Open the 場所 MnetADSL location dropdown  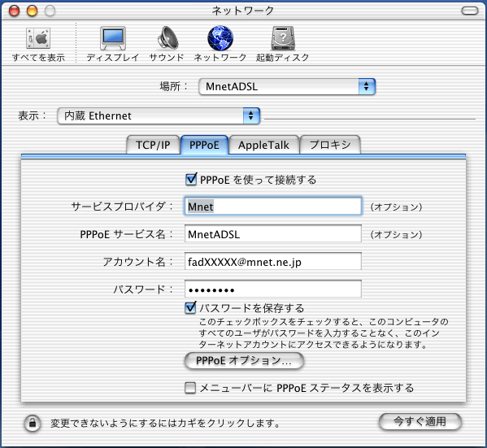[x=287, y=86]
